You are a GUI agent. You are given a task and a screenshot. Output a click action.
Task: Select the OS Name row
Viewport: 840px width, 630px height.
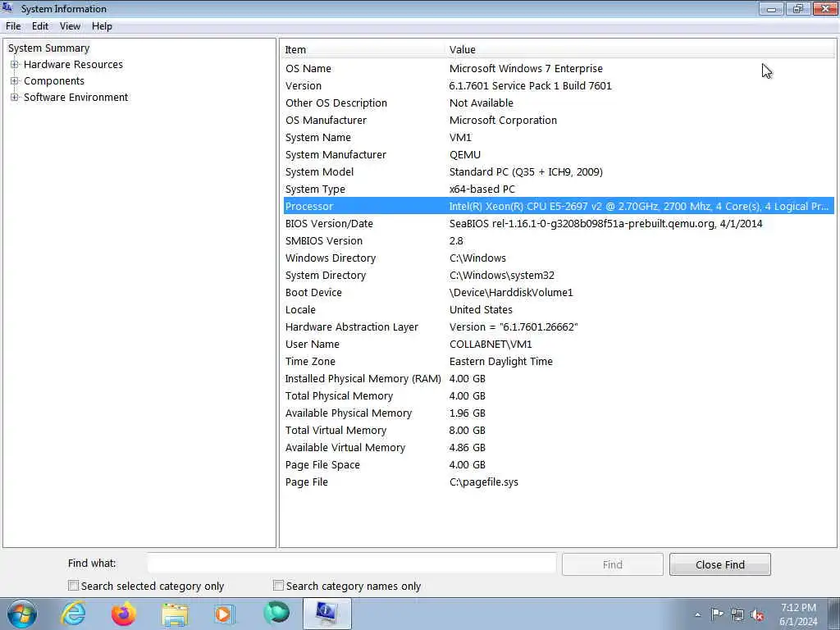click(559, 69)
